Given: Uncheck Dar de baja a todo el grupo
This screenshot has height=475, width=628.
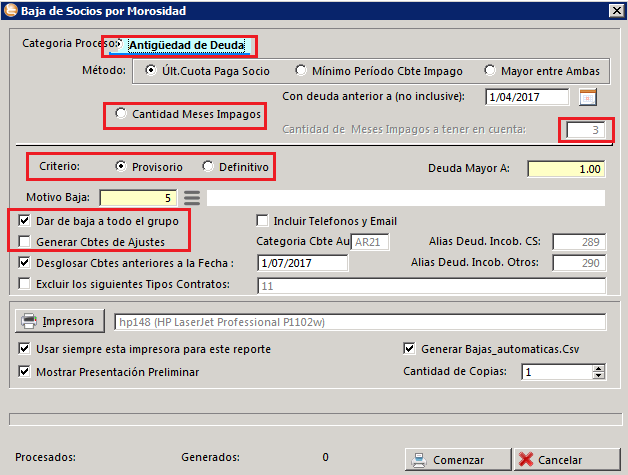Looking at the screenshot, I should click(25, 220).
